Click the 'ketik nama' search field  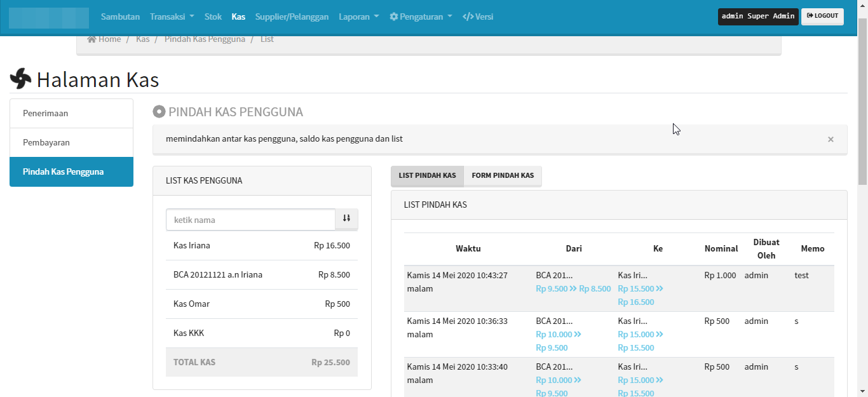(x=250, y=220)
